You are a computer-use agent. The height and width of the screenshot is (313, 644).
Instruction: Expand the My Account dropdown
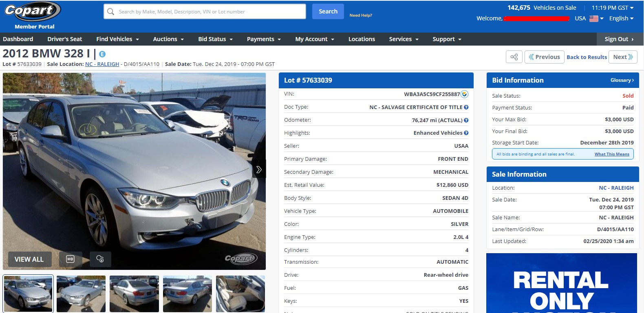pyautogui.click(x=315, y=39)
